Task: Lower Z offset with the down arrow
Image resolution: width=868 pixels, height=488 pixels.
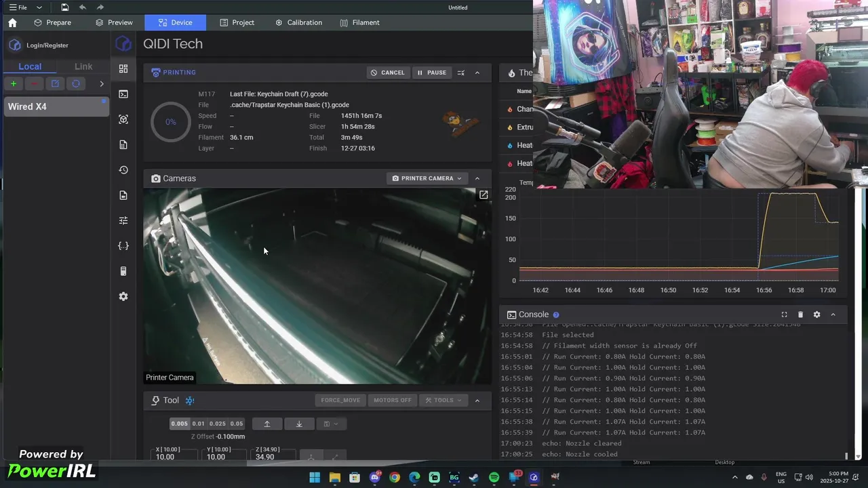Action: 299,424
